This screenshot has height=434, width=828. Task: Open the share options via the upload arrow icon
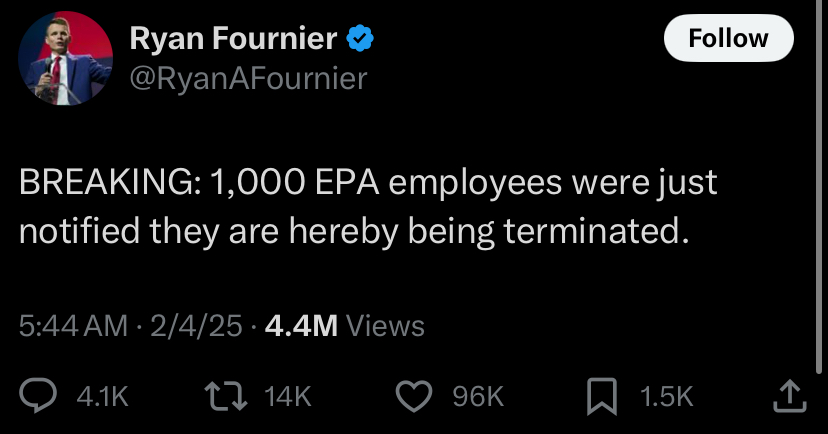790,397
